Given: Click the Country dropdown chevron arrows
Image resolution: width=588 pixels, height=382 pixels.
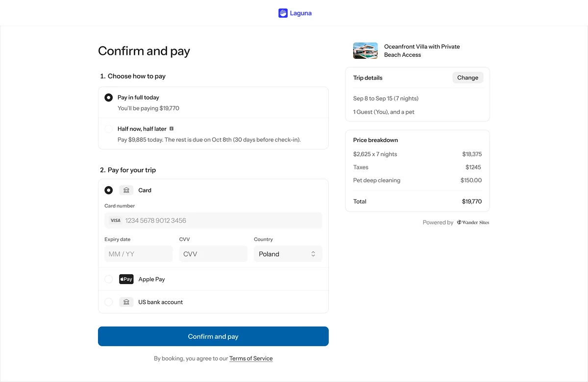Looking at the screenshot, I should tap(313, 254).
